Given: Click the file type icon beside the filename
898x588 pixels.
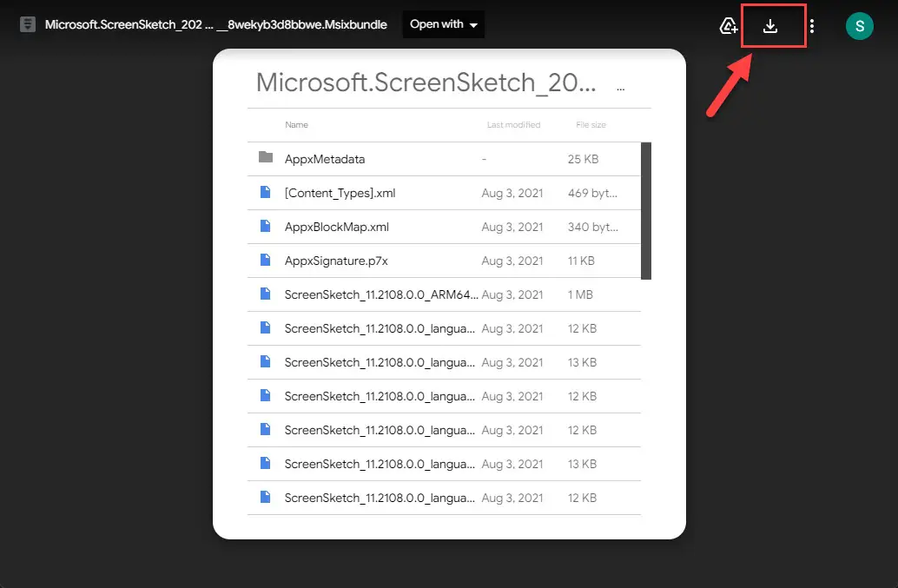Looking at the screenshot, I should 28,24.
